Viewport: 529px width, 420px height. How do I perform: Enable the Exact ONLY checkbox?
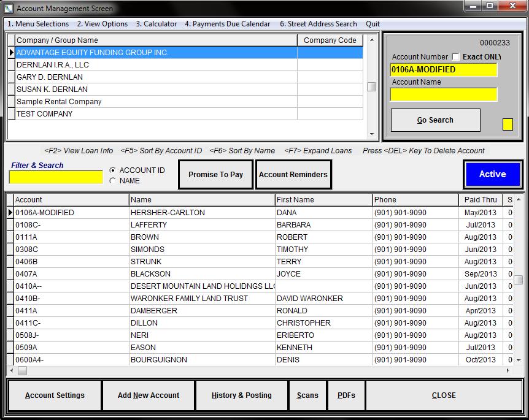pyautogui.click(x=455, y=56)
